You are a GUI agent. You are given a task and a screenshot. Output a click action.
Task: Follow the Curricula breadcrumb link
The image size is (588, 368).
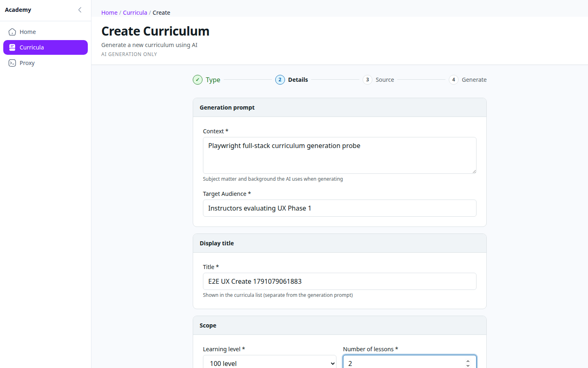pos(135,13)
